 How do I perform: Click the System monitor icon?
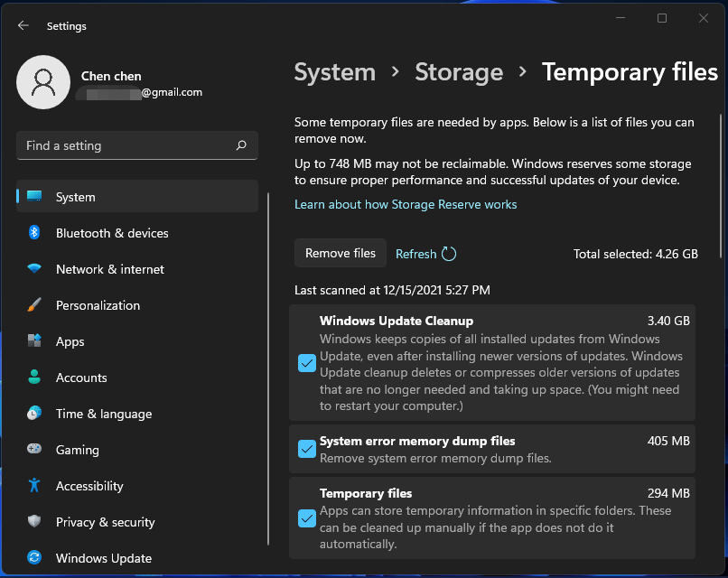pyautogui.click(x=34, y=196)
